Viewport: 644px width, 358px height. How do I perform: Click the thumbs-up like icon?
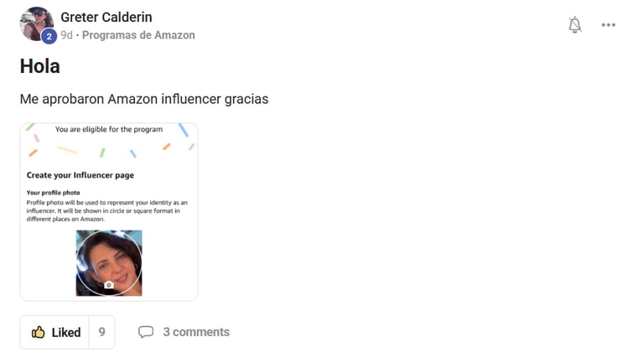coord(39,332)
